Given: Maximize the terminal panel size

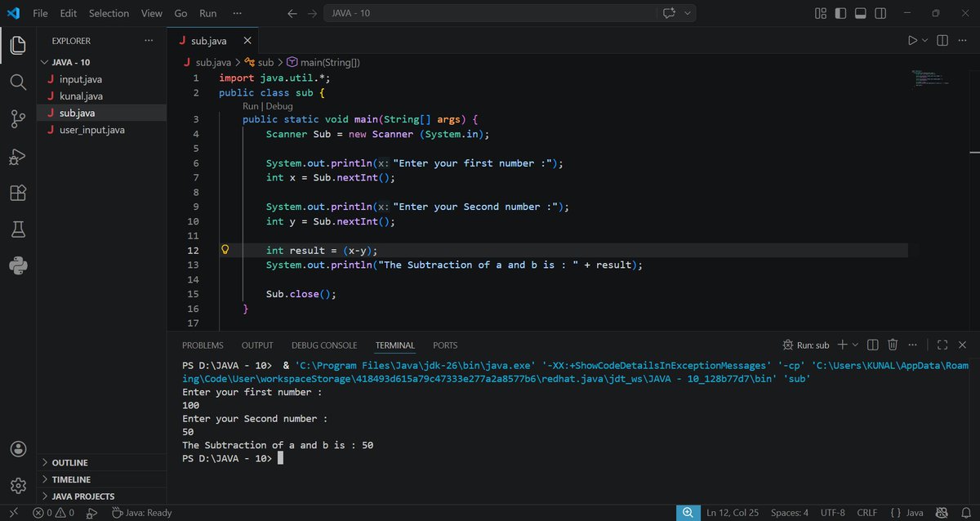Looking at the screenshot, I should (x=942, y=345).
